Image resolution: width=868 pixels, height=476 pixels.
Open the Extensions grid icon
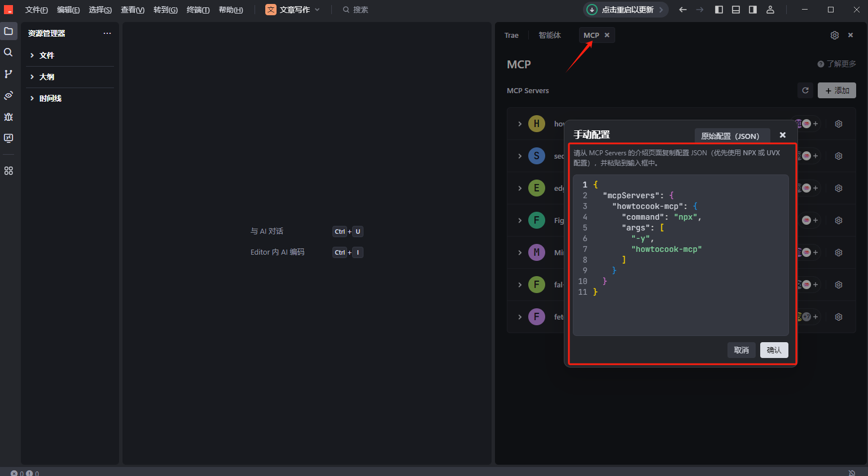click(x=8, y=171)
